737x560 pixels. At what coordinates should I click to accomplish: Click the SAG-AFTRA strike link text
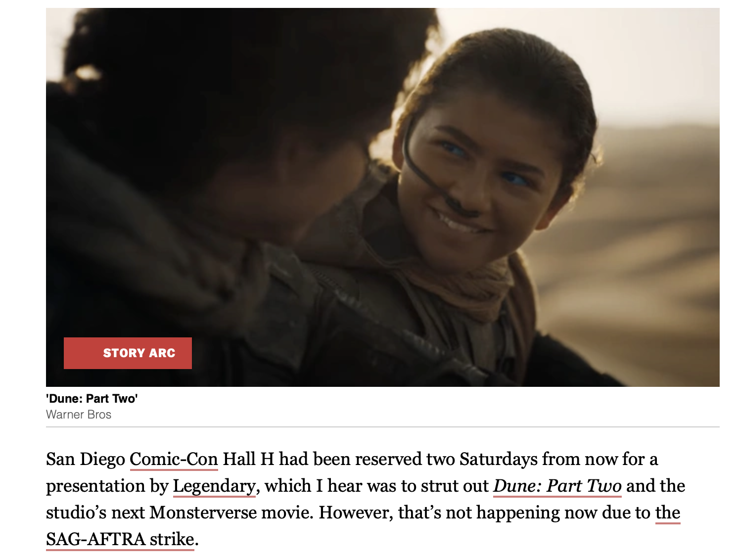(x=120, y=539)
